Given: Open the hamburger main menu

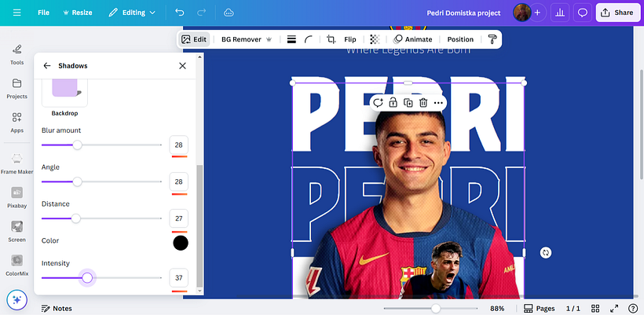Looking at the screenshot, I should pos(16,13).
